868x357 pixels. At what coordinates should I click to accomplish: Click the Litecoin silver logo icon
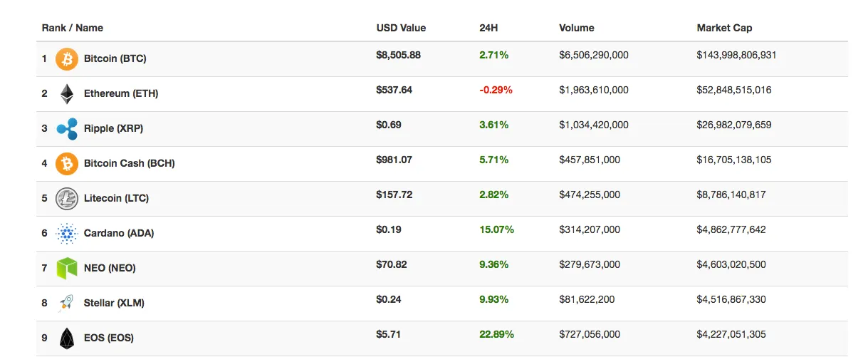(67, 198)
